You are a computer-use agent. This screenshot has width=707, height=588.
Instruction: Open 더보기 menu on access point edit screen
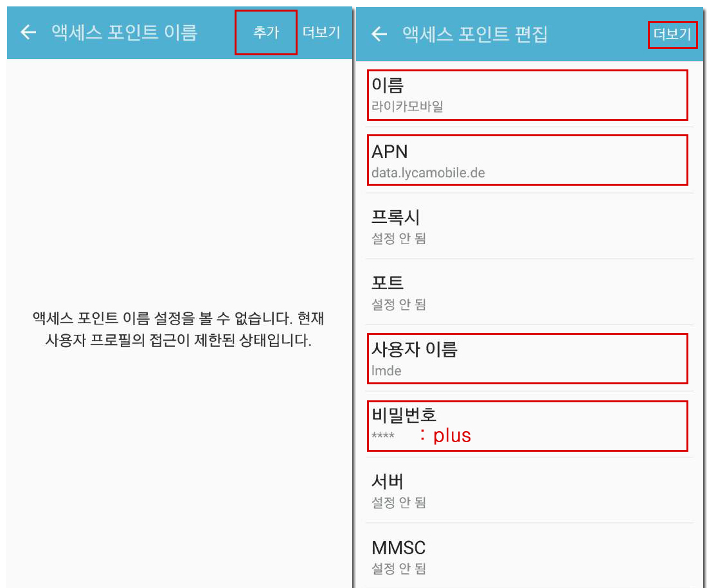[672, 34]
